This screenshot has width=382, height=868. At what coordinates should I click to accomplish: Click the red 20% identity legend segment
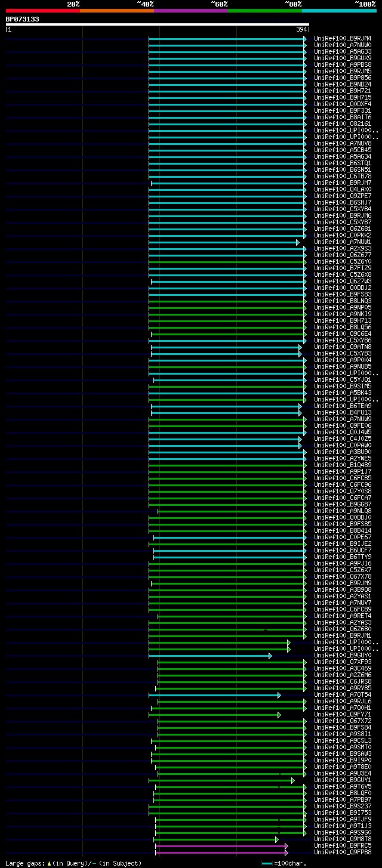point(42,11)
